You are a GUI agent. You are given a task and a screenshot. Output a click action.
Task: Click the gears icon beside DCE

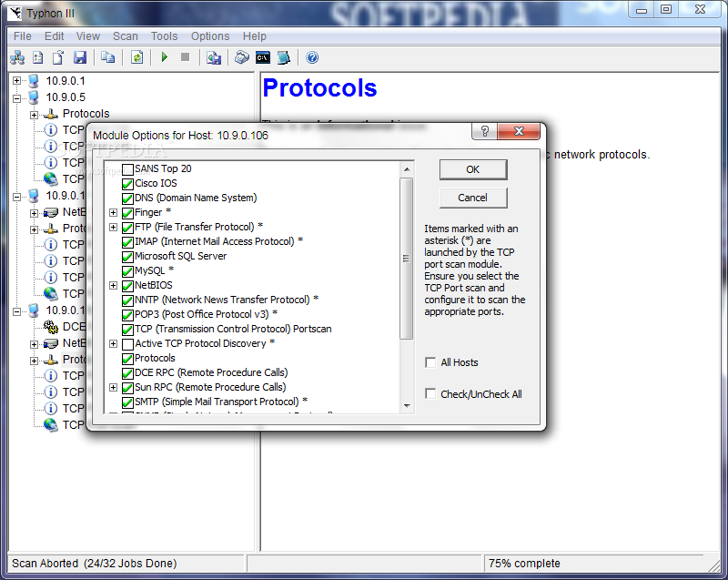pyautogui.click(x=51, y=327)
